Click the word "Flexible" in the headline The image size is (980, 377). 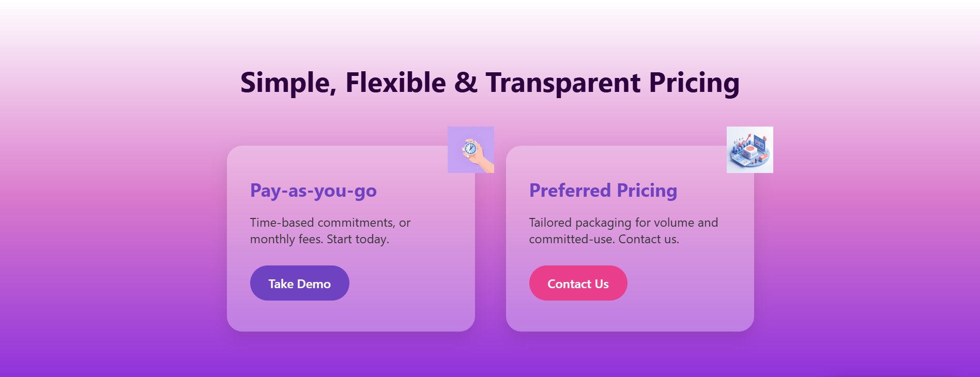coord(395,83)
